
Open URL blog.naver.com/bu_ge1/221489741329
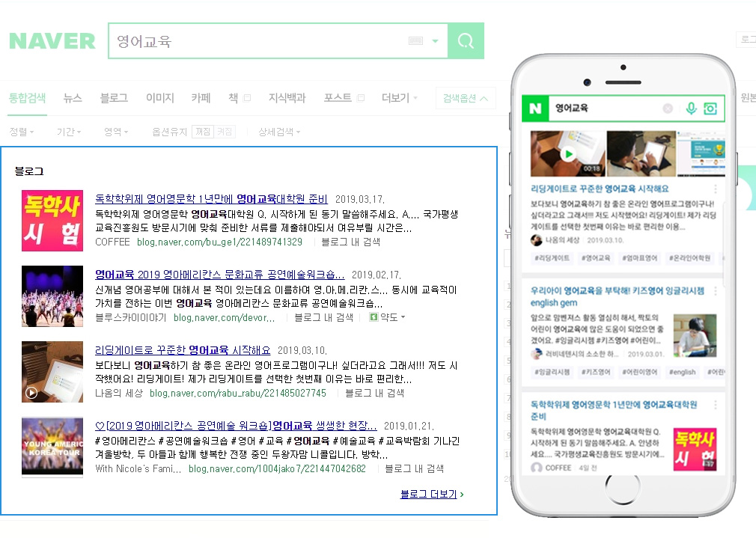click(220, 242)
